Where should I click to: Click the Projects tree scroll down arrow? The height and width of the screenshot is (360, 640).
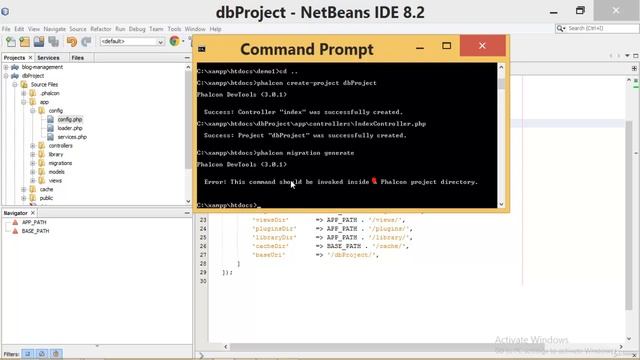[x=188, y=201]
